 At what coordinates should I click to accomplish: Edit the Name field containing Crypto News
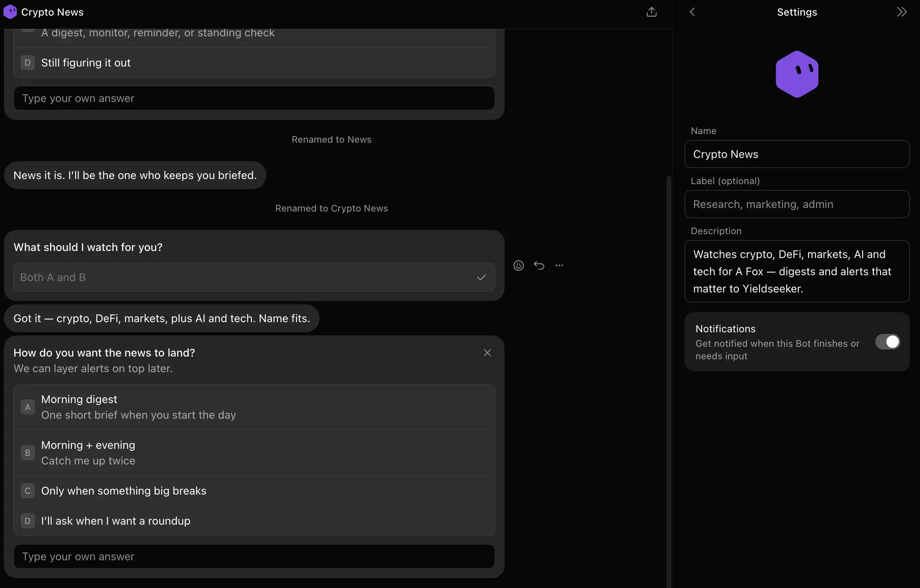[797, 154]
